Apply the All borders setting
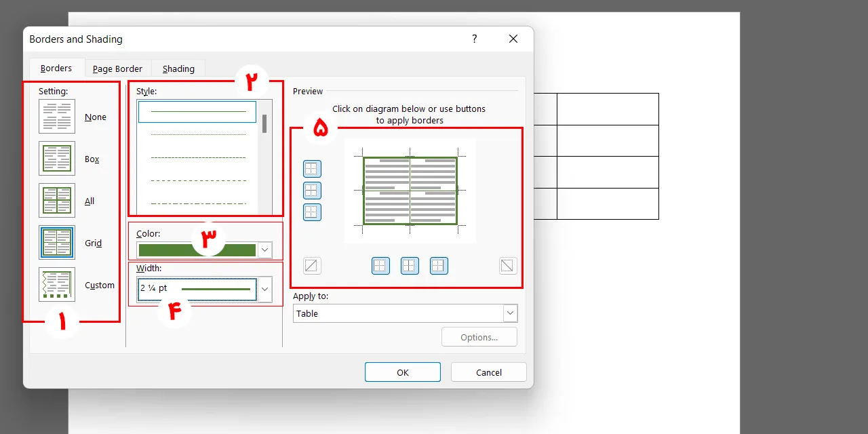868x434 pixels. coord(57,201)
